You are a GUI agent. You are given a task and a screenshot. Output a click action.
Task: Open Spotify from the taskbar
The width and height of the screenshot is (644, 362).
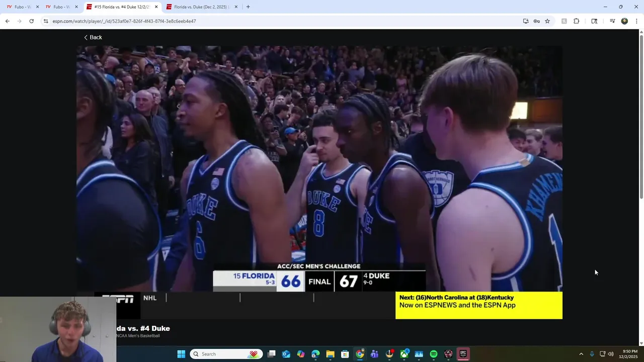(x=434, y=354)
